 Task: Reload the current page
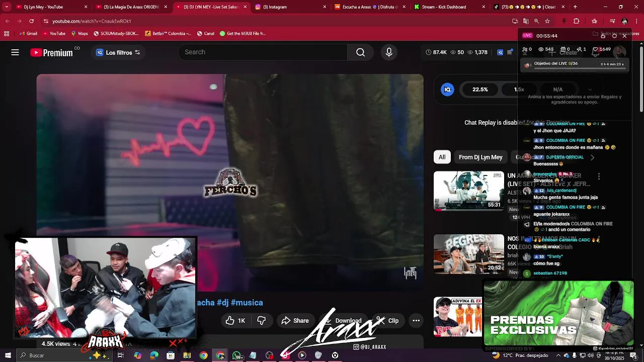pyautogui.click(x=31, y=21)
